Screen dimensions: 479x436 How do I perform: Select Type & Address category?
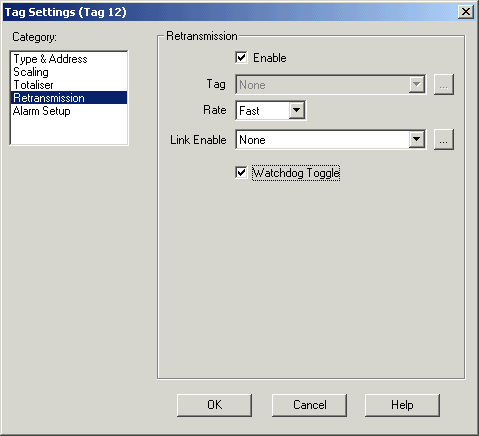coord(50,59)
